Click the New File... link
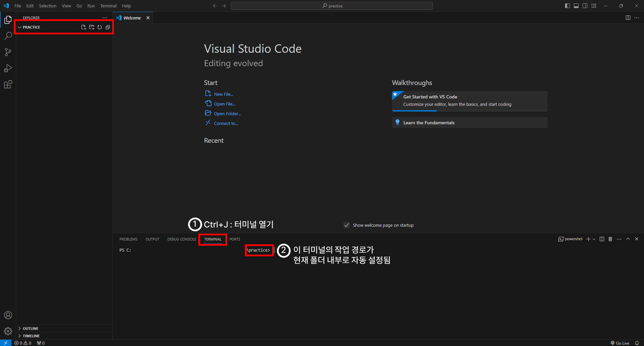Screen dimensions: 644x346 [x=223, y=94]
